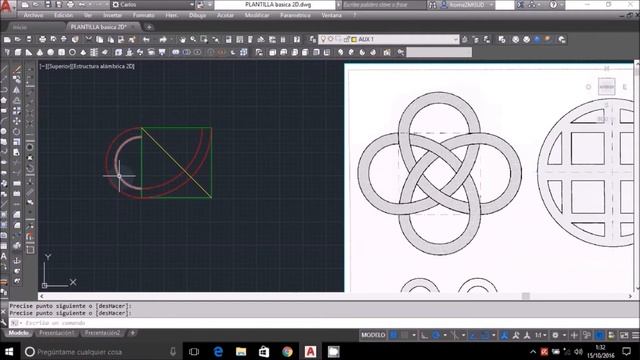Viewport: 640px width, 360px height.
Task: Click the yellow AUX 1 layer color swatch
Action: click(354, 40)
